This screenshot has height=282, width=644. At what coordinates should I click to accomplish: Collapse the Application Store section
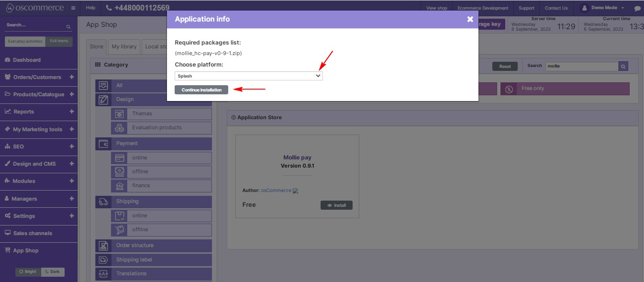[x=233, y=117]
